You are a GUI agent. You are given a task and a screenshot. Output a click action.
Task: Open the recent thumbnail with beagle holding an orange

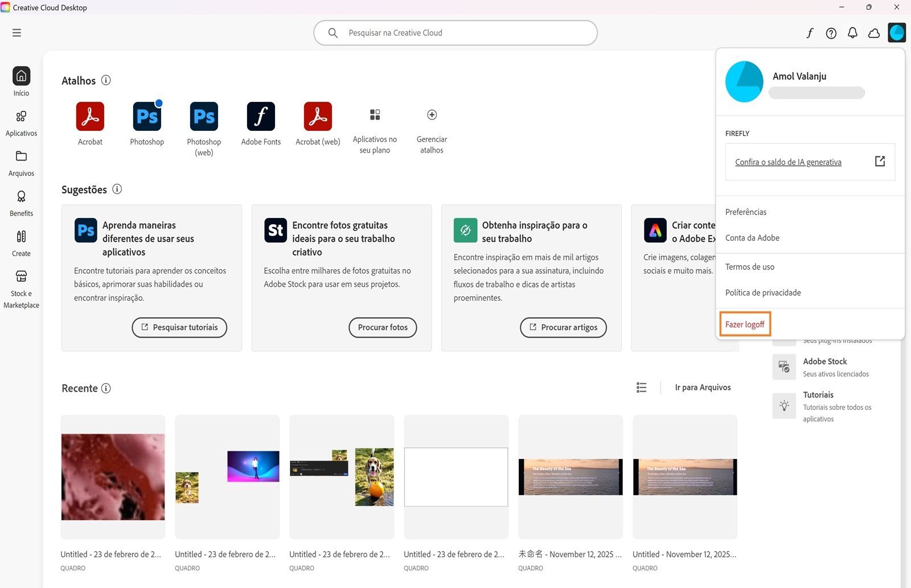click(342, 477)
